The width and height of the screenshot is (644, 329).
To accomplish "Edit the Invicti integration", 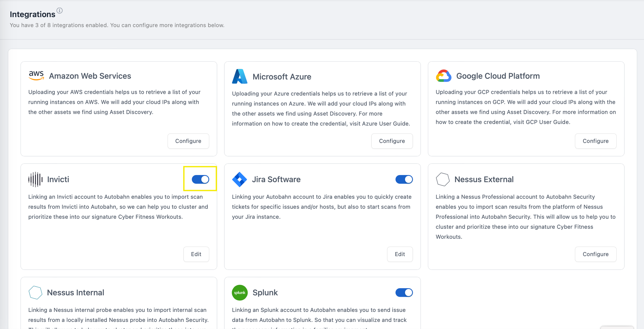I will tap(196, 254).
